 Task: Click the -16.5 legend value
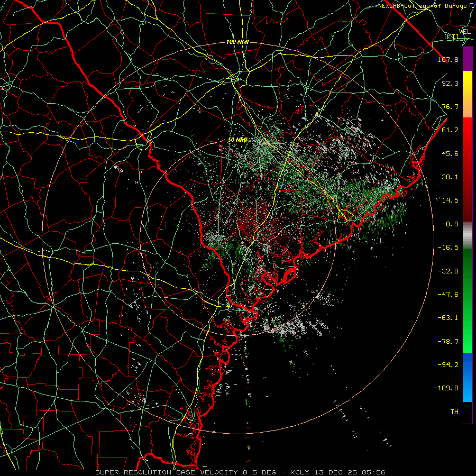pyautogui.click(x=448, y=248)
